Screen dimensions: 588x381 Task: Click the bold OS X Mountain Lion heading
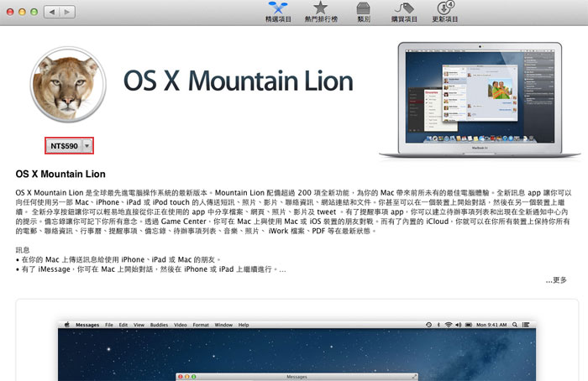tap(60, 174)
